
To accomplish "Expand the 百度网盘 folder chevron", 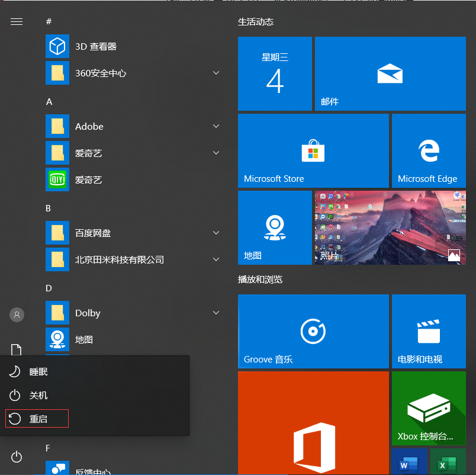I will 216,233.
